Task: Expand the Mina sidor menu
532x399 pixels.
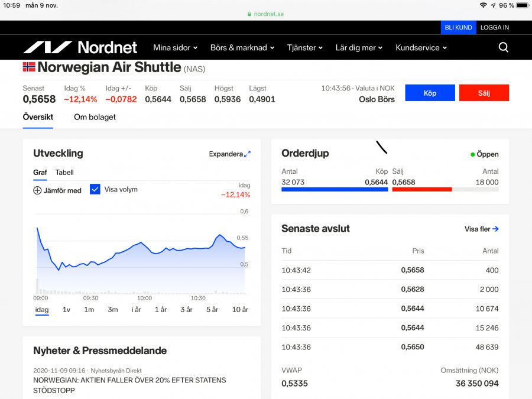Action: pyautogui.click(x=175, y=47)
